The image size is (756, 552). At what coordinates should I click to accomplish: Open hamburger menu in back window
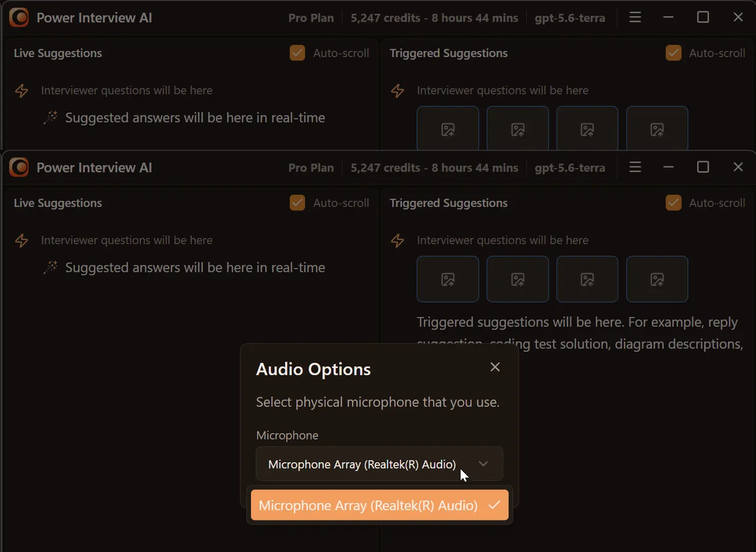click(635, 17)
